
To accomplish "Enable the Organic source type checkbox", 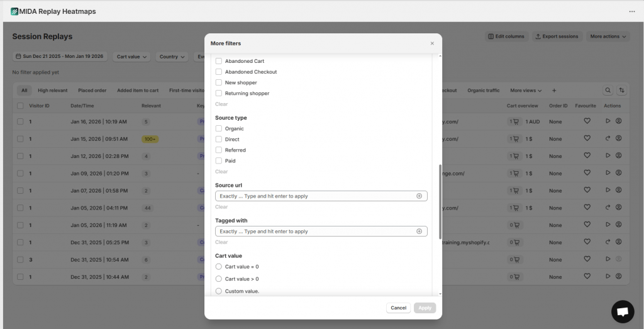I will (219, 128).
